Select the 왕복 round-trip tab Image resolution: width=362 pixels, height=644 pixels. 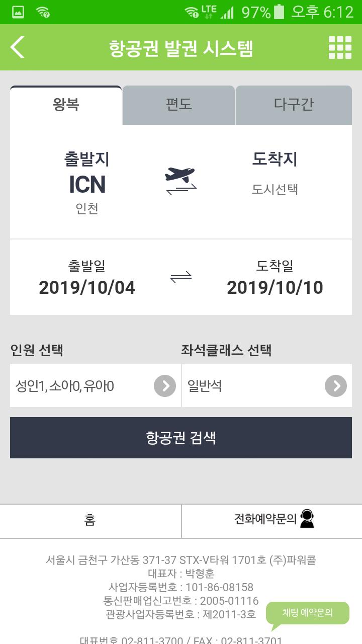[x=66, y=105]
